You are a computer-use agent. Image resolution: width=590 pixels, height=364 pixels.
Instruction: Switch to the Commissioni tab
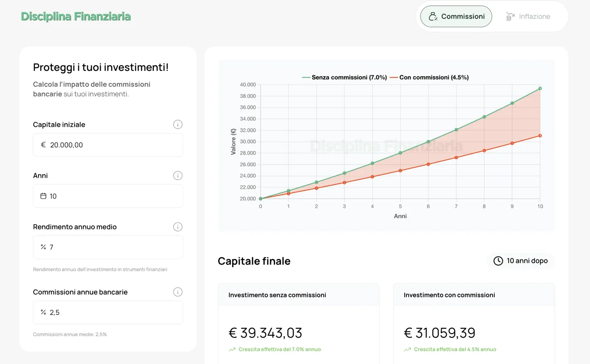(x=456, y=16)
